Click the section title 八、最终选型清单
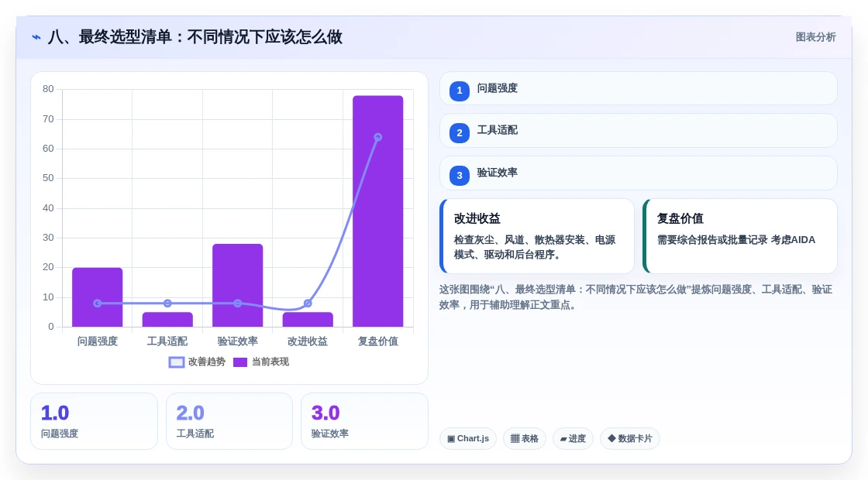 coord(195,37)
